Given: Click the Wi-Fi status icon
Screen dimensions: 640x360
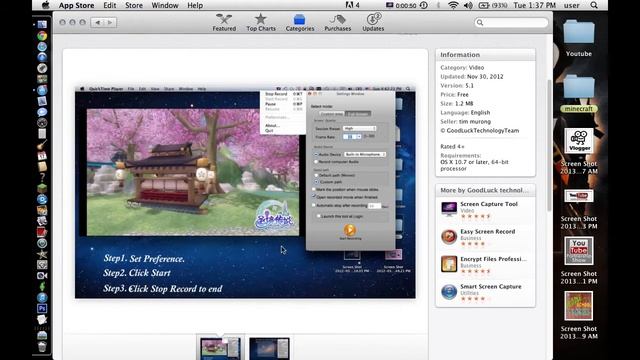Looking at the screenshot, I should 453,5.
